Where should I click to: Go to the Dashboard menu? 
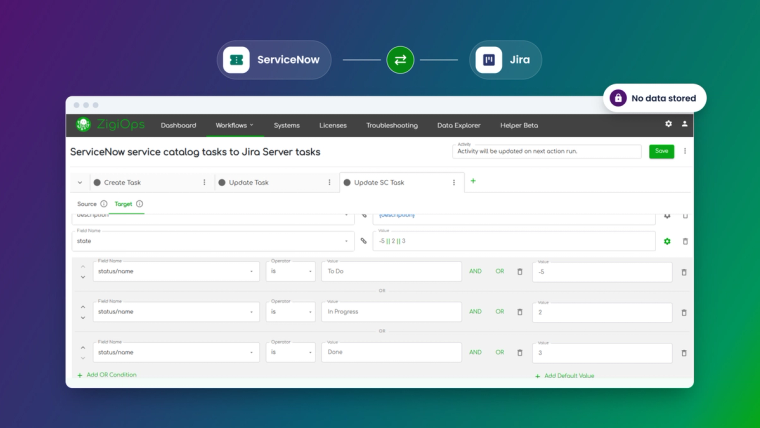point(178,125)
